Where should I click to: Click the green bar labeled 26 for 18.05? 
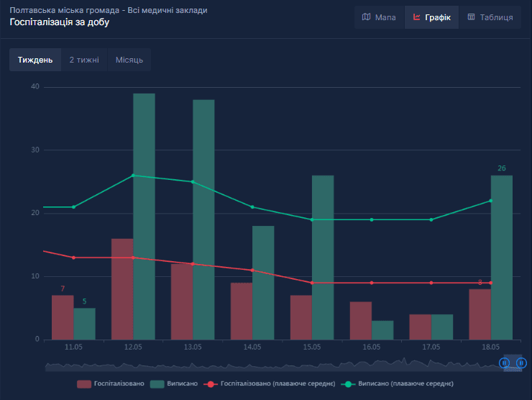(x=502, y=258)
